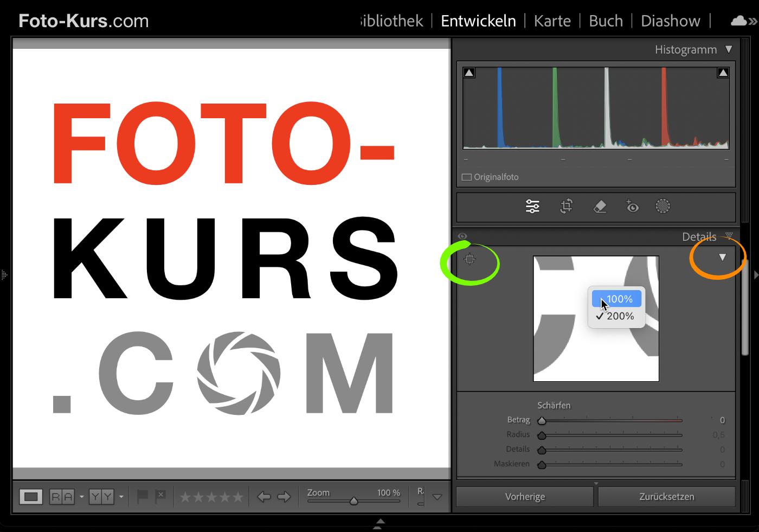Switch to the Diashow module
Image resolution: width=759 pixels, height=532 pixels.
click(x=670, y=21)
